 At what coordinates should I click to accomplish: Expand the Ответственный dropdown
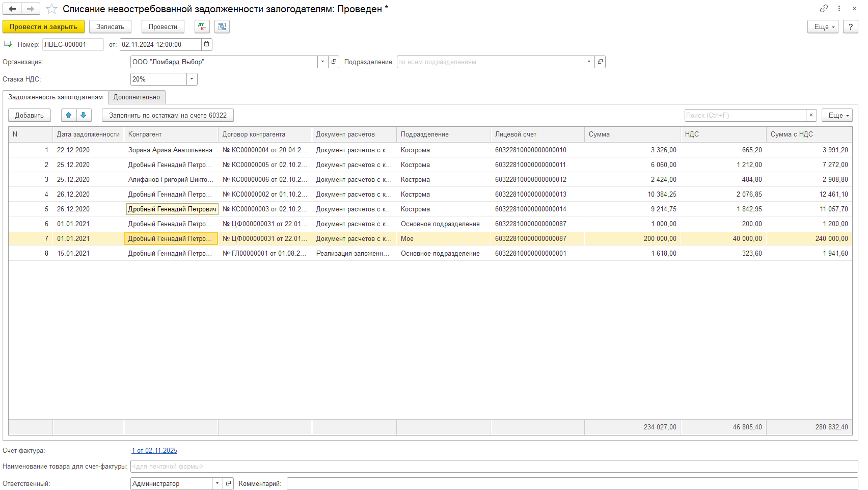click(218, 483)
